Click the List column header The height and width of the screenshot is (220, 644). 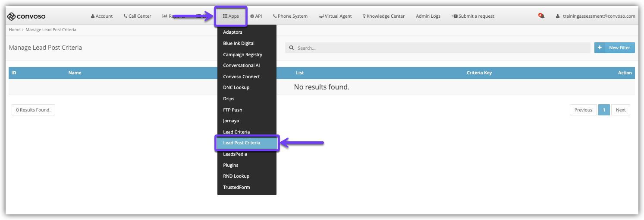(300, 73)
